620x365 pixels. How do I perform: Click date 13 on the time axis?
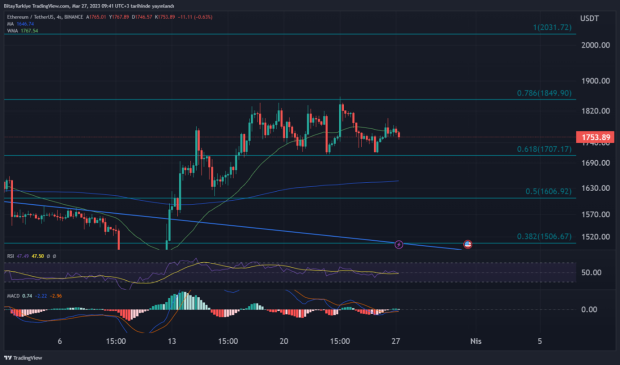click(x=172, y=341)
